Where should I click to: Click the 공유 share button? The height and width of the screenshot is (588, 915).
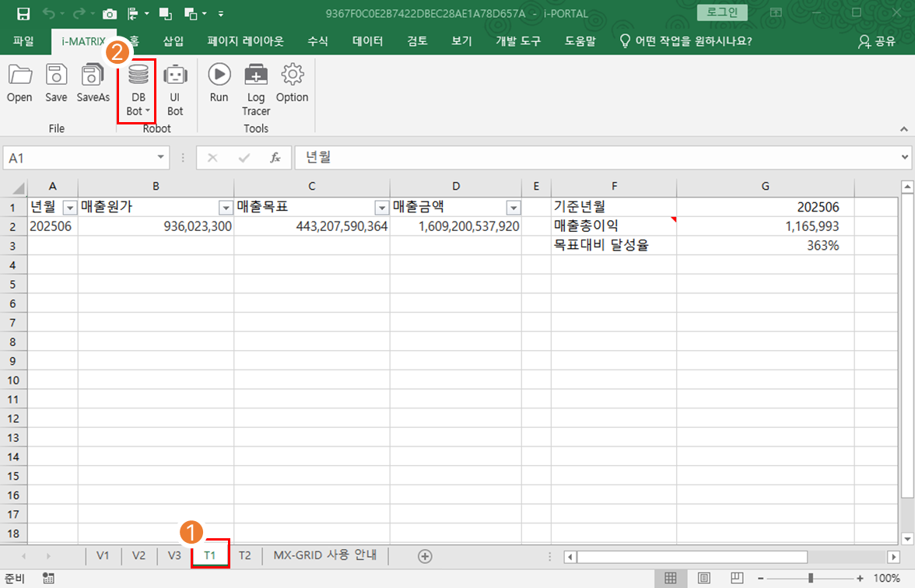pyautogui.click(x=877, y=41)
